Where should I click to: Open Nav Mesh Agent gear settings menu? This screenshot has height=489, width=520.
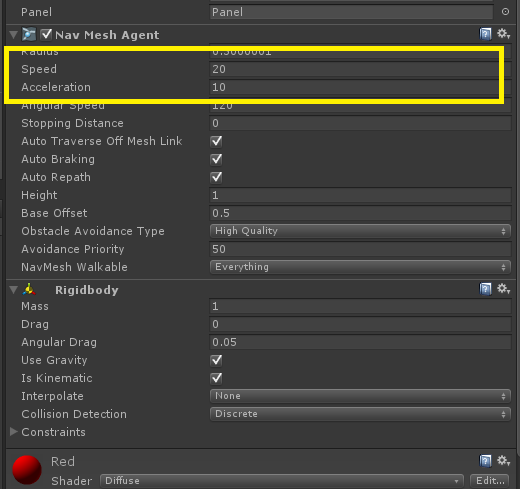pos(503,34)
